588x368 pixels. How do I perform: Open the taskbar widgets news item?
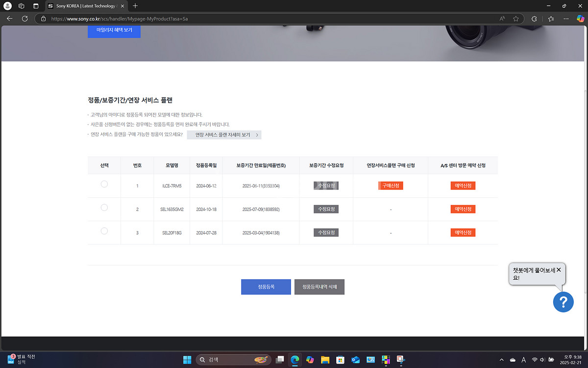coord(22,359)
